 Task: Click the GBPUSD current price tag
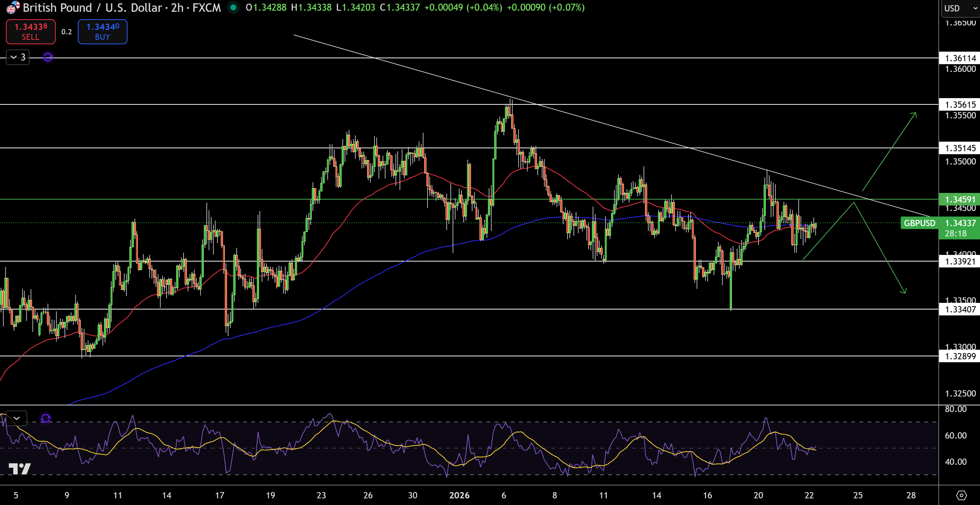pos(919,223)
